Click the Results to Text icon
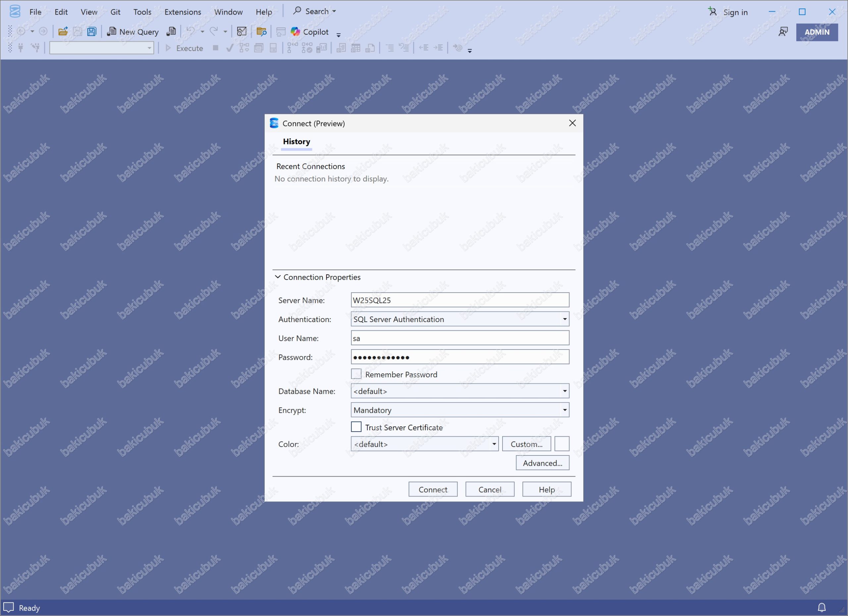Image resolution: width=848 pixels, height=616 pixels. pos(341,48)
